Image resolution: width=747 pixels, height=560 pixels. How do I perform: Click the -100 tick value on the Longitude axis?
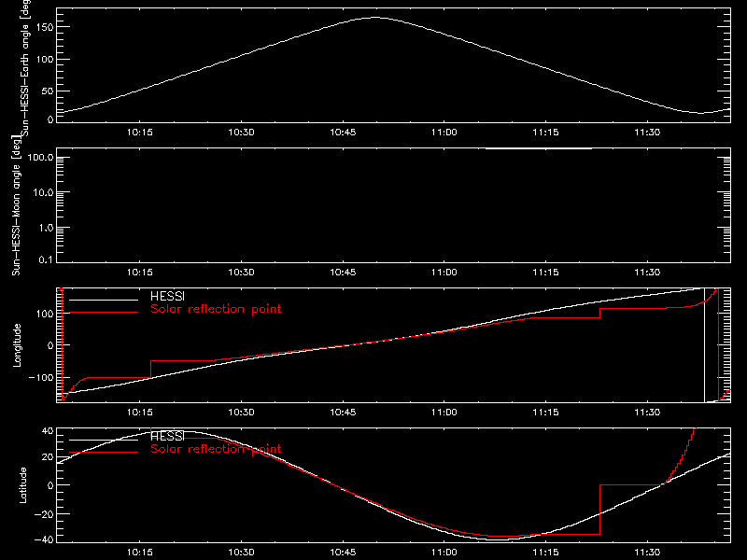coord(41,377)
